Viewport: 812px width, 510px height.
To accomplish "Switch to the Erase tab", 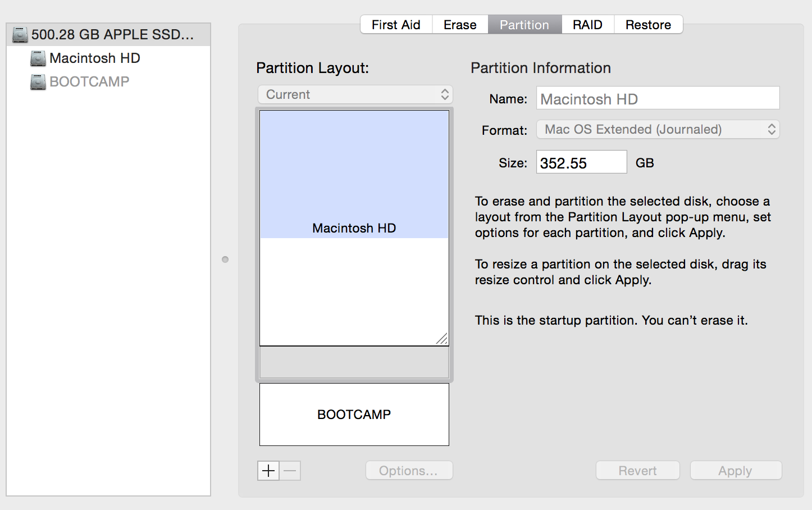I will [459, 24].
